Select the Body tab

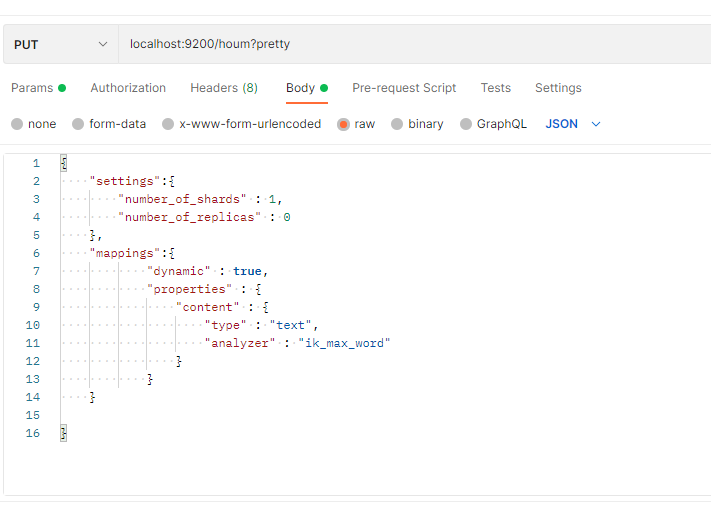pos(300,88)
